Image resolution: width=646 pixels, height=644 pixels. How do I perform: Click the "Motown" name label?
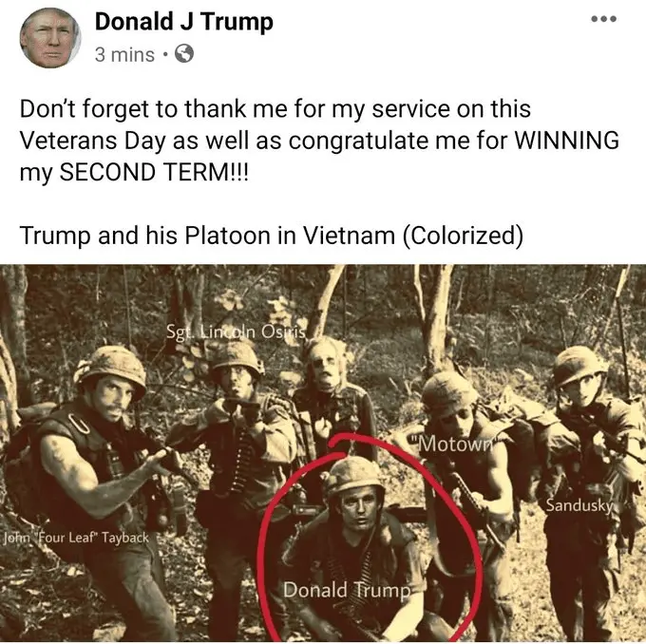pos(455,445)
